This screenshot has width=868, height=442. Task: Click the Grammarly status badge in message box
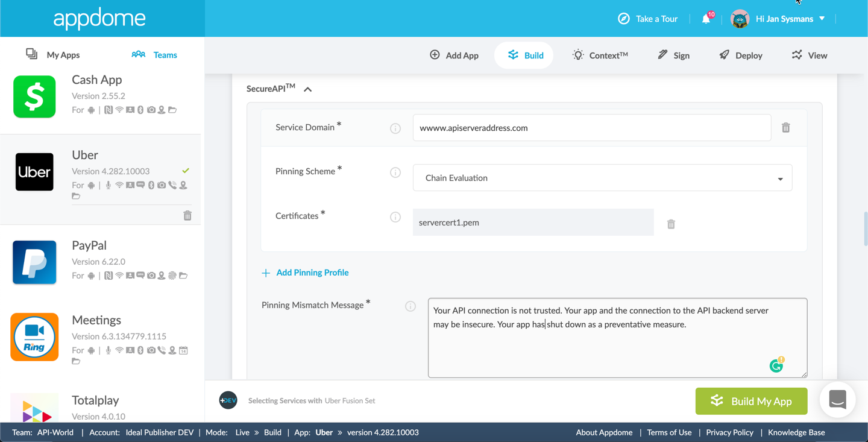tap(776, 364)
